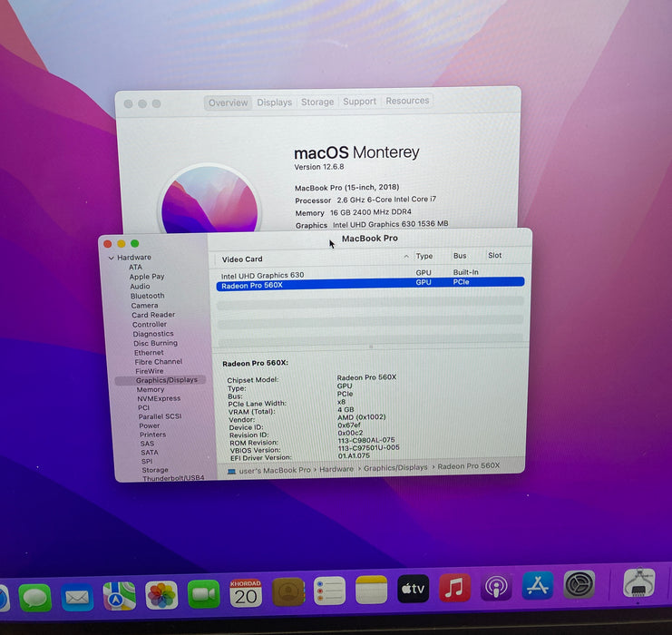Viewport: 672px width, 635px height.
Task: Select SATA in the sidebar
Action: [150, 453]
